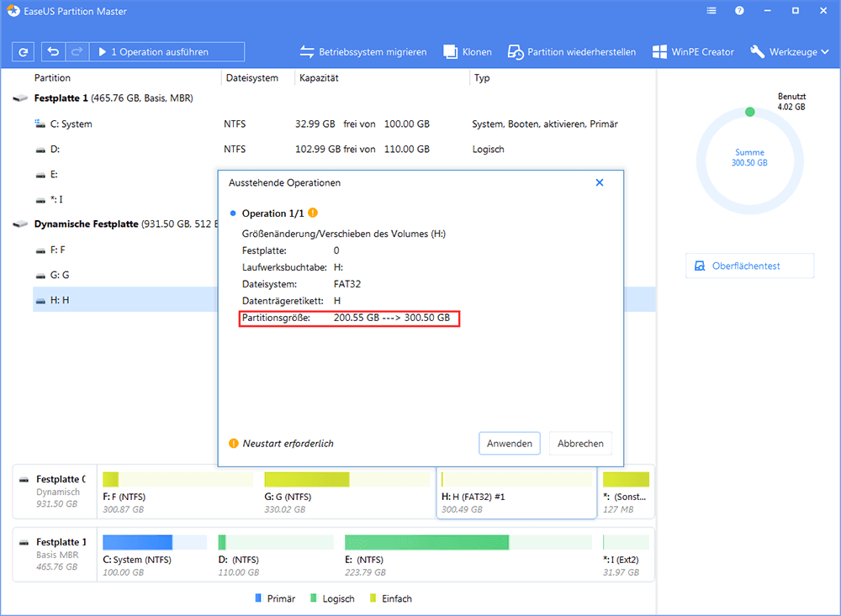Launch WinPE Creator
This screenshot has height=616, width=841.
pos(693,52)
